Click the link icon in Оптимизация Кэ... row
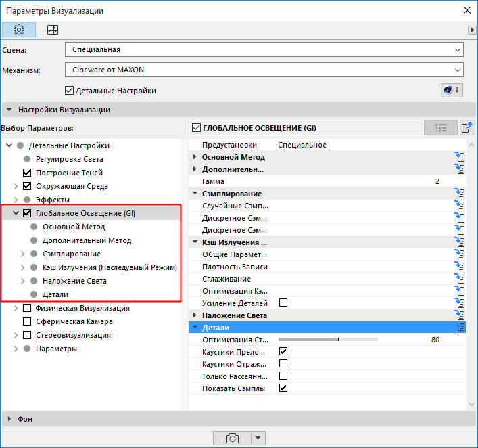Viewport: 478px width, 448px height. [x=460, y=291]
